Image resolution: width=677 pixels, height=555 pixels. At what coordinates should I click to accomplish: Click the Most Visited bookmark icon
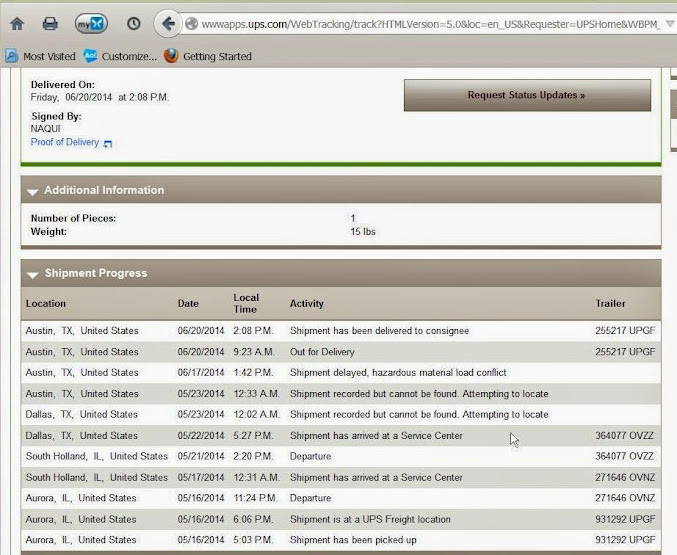[x=11, y=56]
